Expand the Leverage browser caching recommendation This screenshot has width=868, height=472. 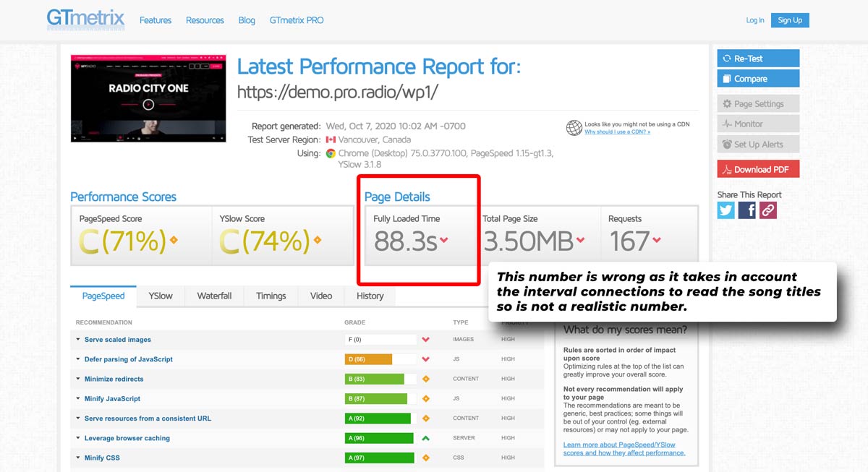coord(127,438)
